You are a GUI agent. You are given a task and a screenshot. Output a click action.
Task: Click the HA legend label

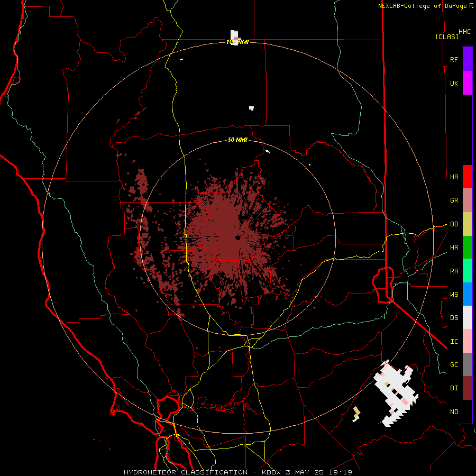(454, 177)
